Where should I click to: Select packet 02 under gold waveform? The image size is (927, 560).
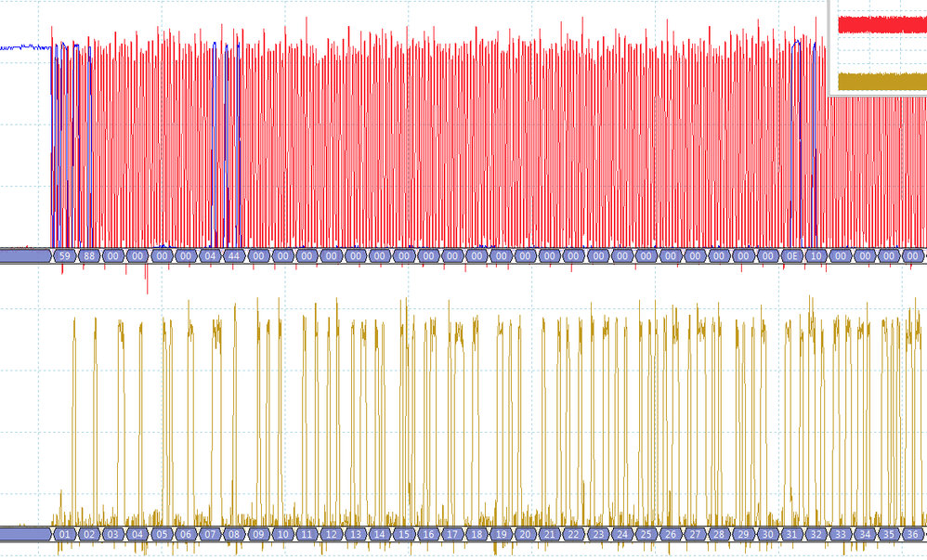(x=88, y=534)
